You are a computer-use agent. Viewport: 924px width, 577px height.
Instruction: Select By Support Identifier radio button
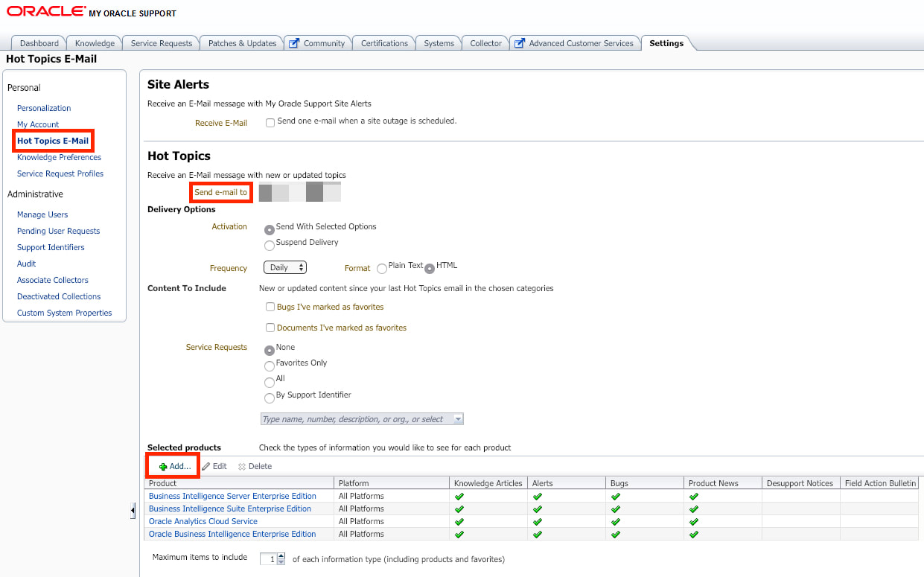coord(270,398)
